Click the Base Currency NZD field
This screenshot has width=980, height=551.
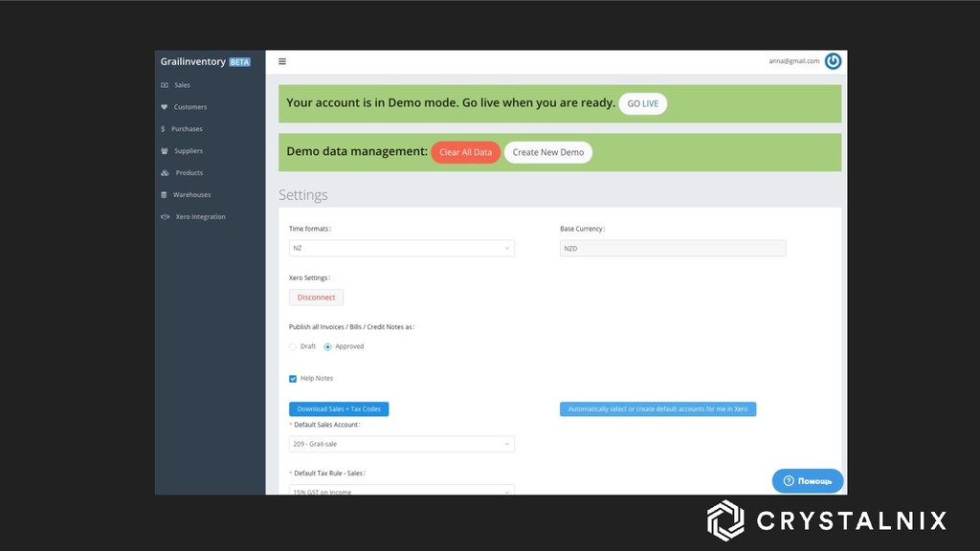(673, 248)
